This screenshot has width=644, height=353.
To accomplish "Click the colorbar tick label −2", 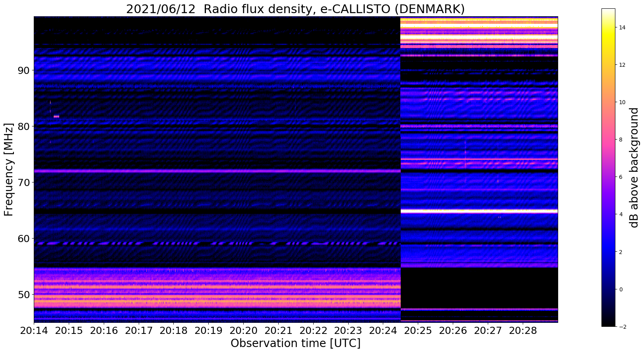I will [x=622, y=326].
